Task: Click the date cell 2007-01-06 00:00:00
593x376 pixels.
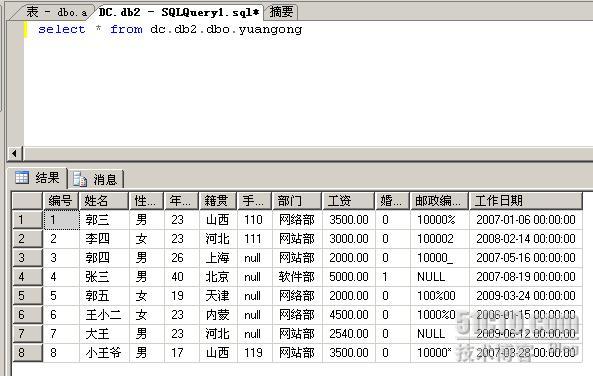Action: coord(526,220)
